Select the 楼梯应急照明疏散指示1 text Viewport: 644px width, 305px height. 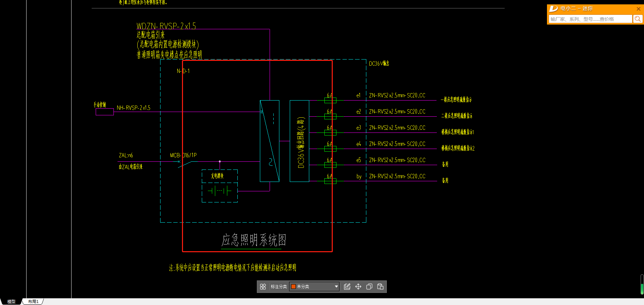(x=458, y=132)
